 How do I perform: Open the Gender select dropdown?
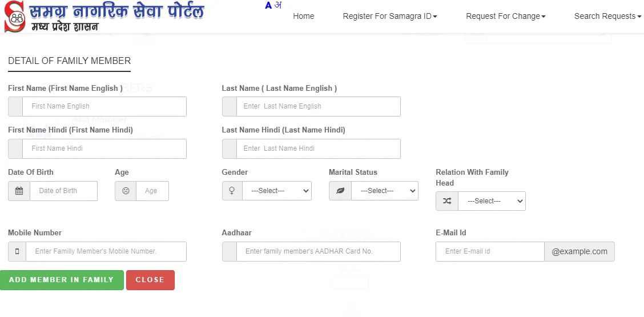(277, 191)
